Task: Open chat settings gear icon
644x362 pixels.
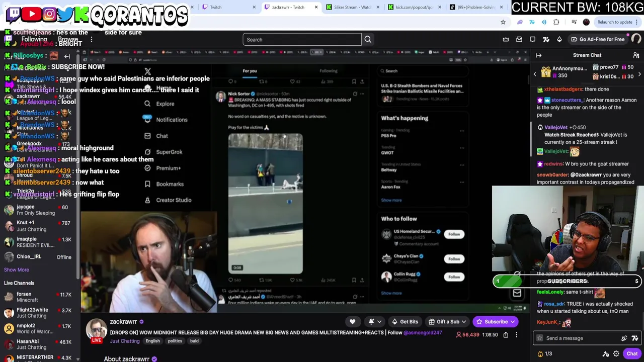Action: 616,354
